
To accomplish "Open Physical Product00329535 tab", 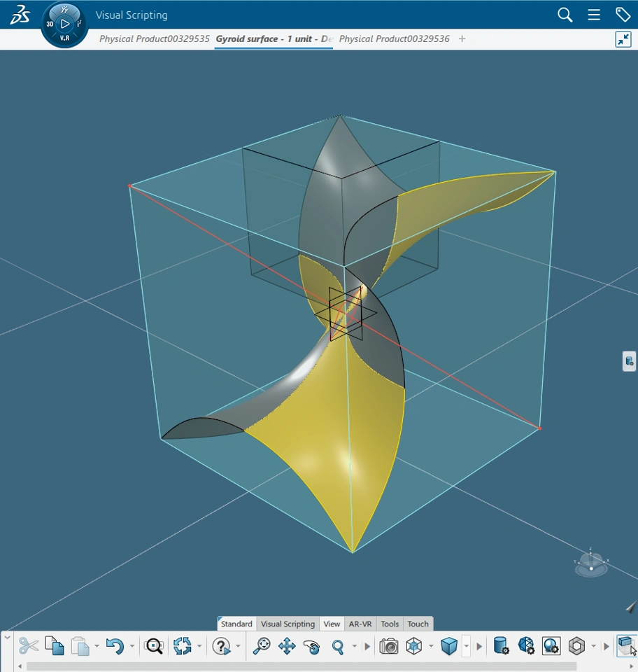I will pyautogui.click(x=154, y=39).
